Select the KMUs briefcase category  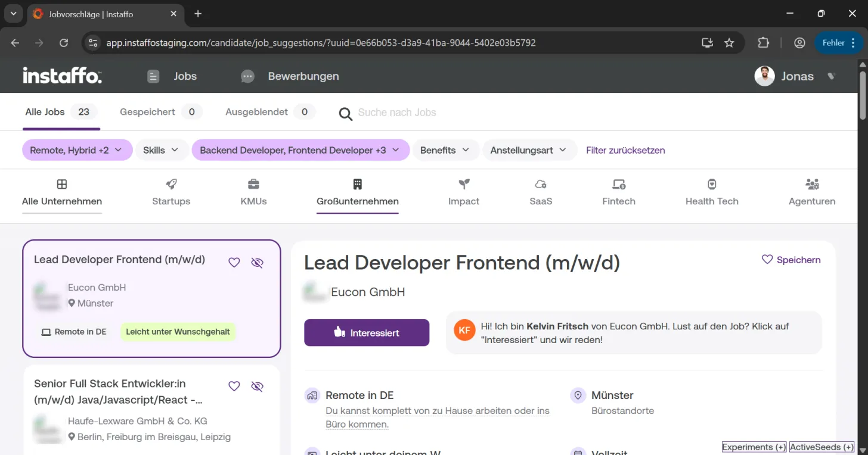click(x=253, y=193)
